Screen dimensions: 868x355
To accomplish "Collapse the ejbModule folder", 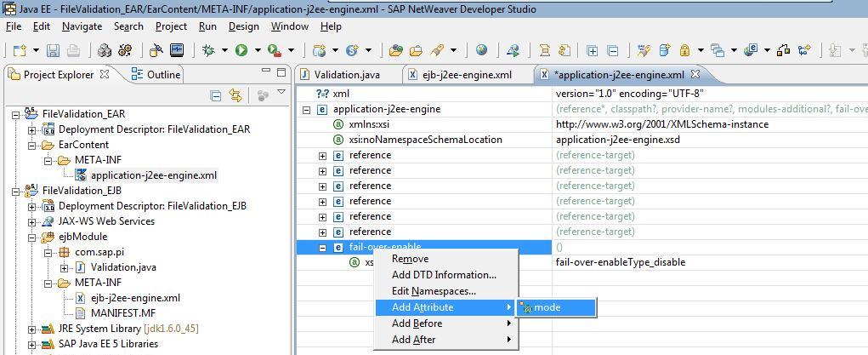I will [x=32, y=237].
